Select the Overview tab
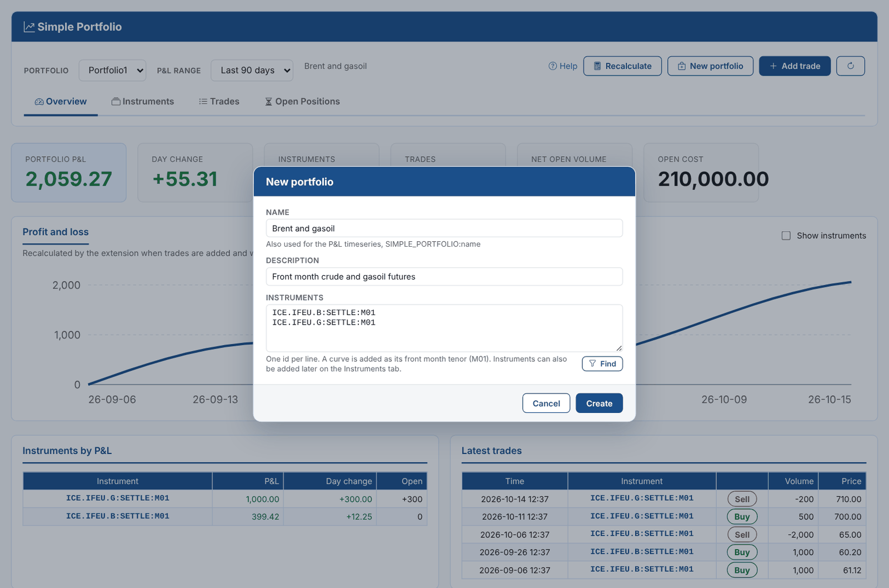 click(61, 102)
